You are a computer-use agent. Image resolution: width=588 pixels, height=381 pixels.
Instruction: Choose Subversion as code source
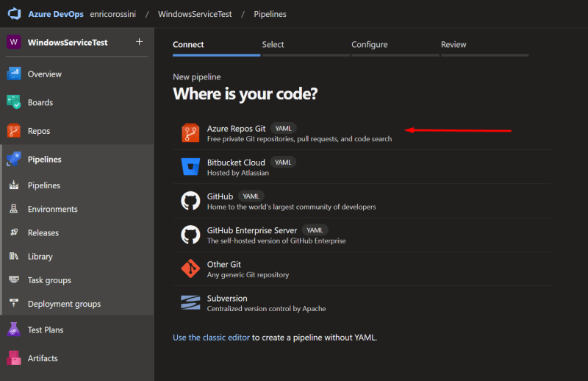pos(227,299)
